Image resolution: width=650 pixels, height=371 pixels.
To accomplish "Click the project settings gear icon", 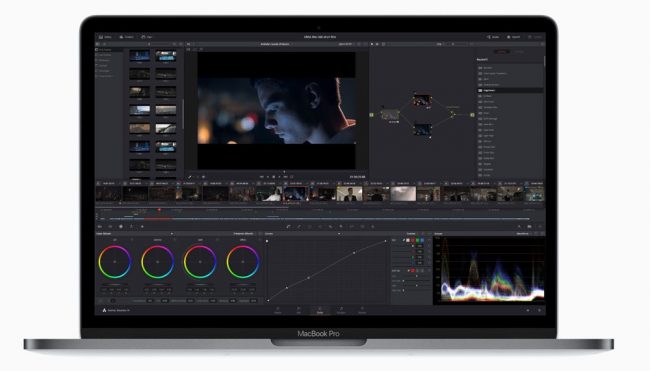I will 539,310.
